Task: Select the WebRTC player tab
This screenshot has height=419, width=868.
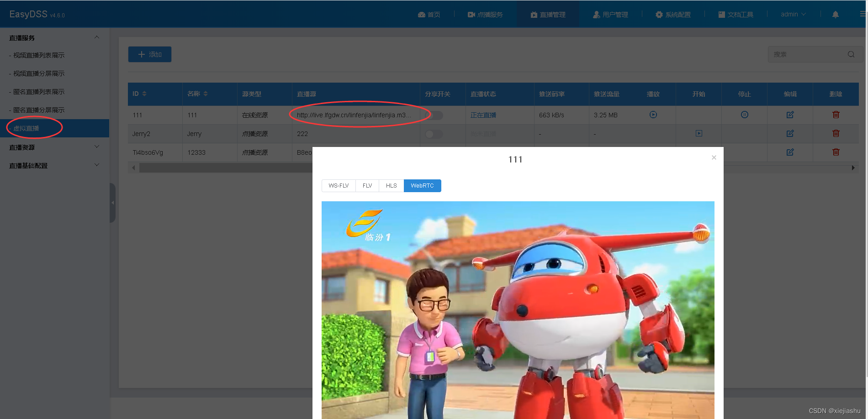Action: [422, 186]
